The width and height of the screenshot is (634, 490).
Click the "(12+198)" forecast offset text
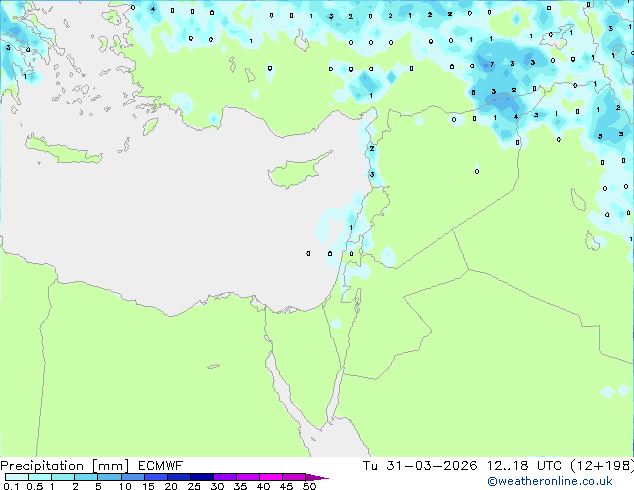(602, 465)
